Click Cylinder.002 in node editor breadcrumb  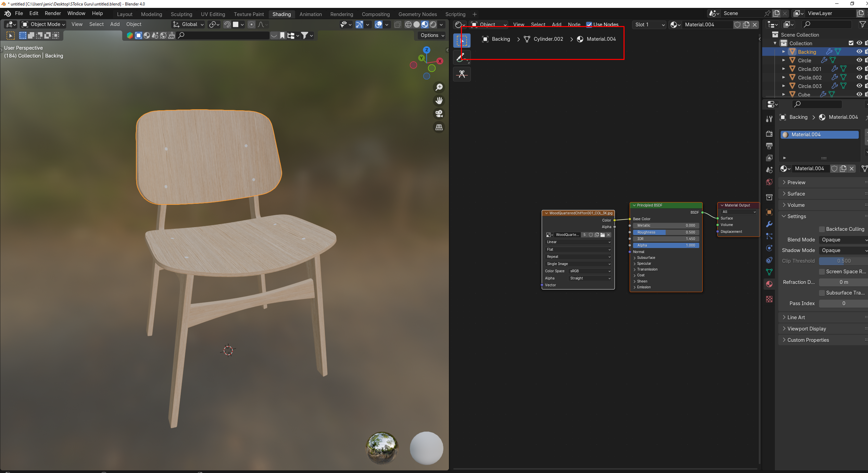tap(548, 39)
